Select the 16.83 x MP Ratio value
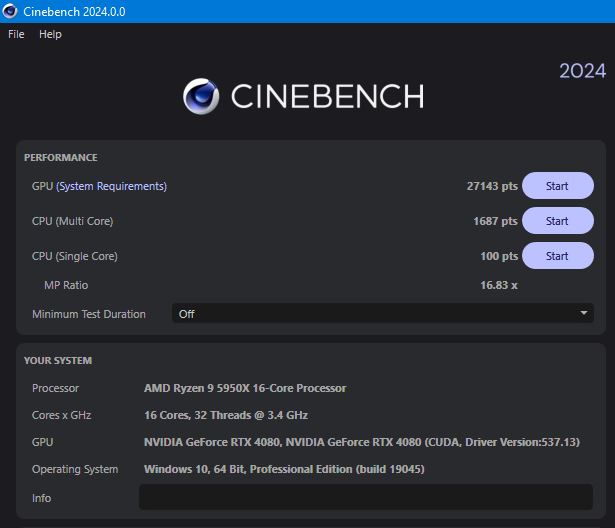The height and width of the screenshot is (528, 615). (499, 285)
